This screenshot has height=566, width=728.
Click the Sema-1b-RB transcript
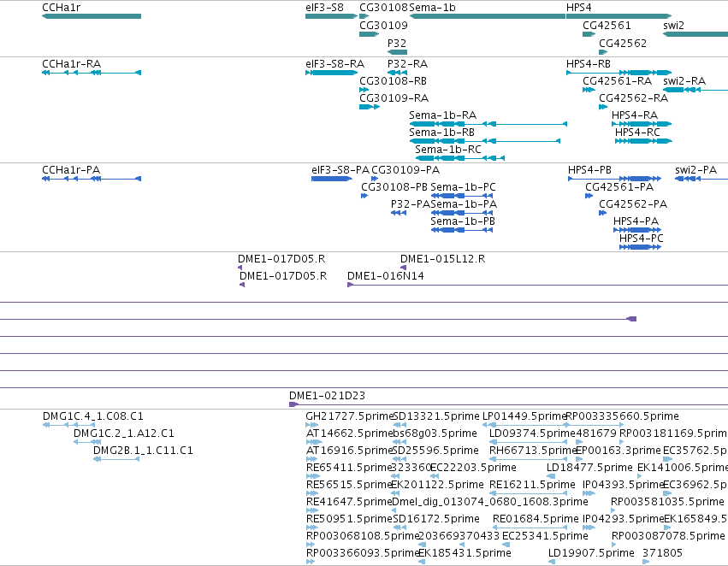[x=485, y=141]
